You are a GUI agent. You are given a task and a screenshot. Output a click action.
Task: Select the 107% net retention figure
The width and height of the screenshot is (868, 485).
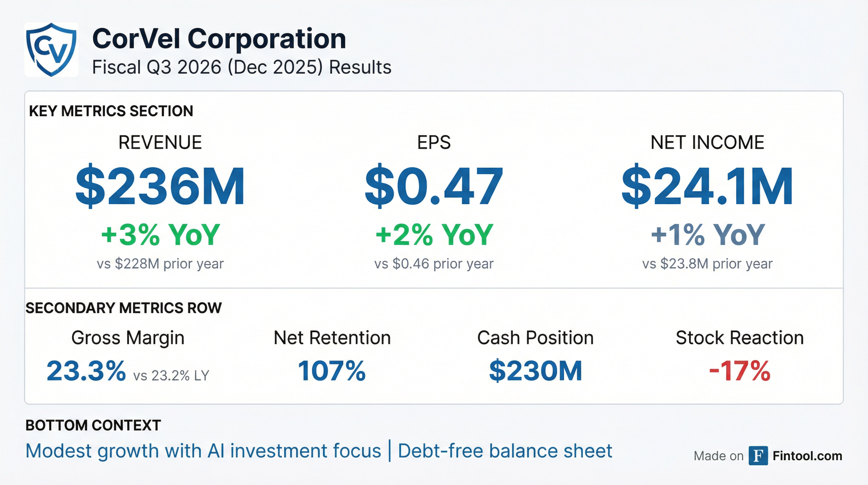[x=332, y=371]
